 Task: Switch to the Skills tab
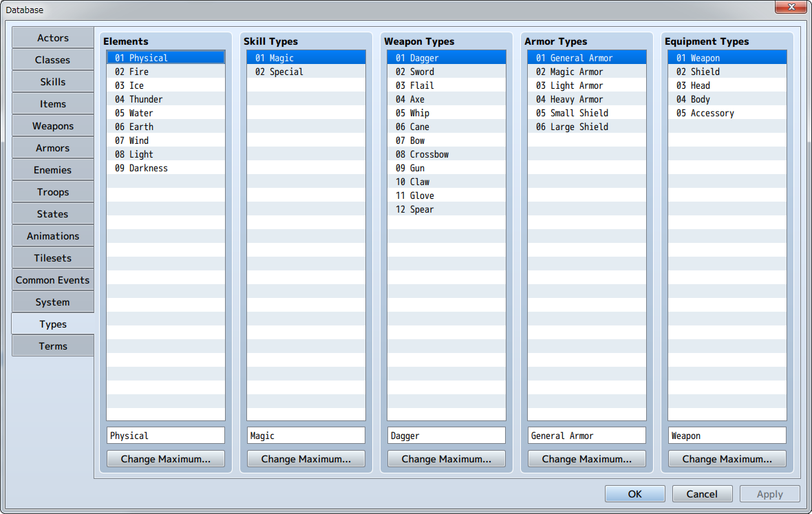[53, 82]
